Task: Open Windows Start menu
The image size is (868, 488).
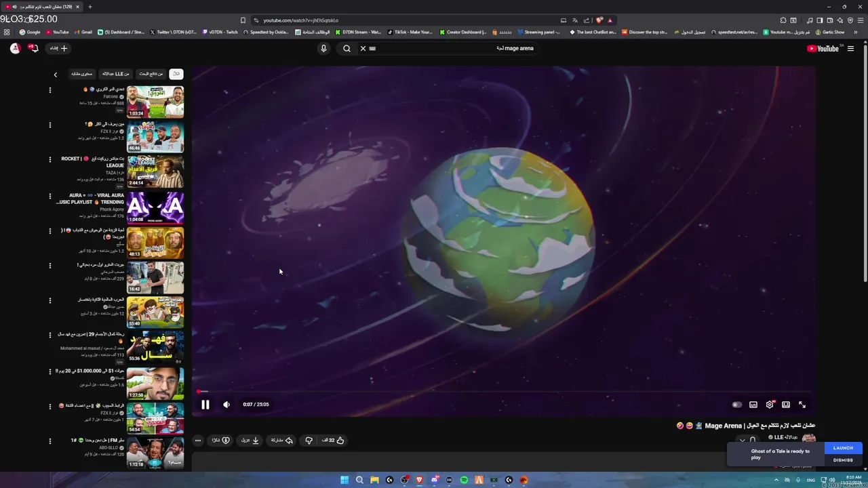Action: click(344, 480)
